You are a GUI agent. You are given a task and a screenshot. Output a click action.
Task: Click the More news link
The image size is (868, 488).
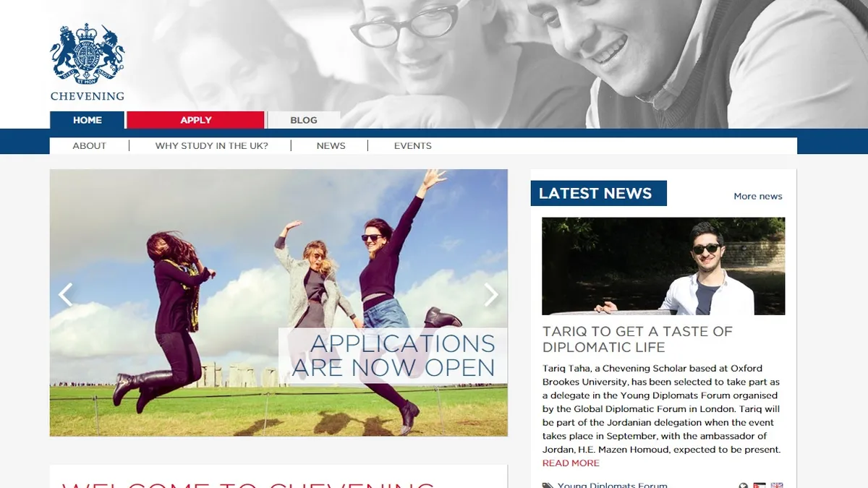click(757, 196)
